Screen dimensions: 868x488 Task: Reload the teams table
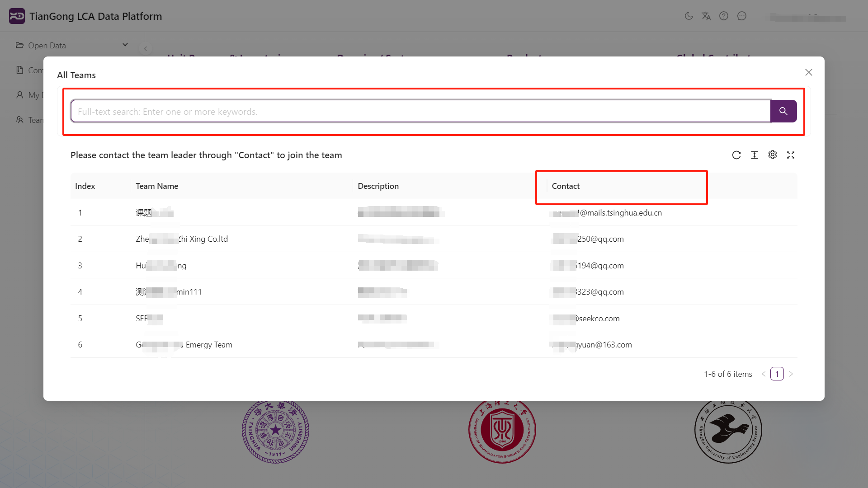tap(736, 155)
